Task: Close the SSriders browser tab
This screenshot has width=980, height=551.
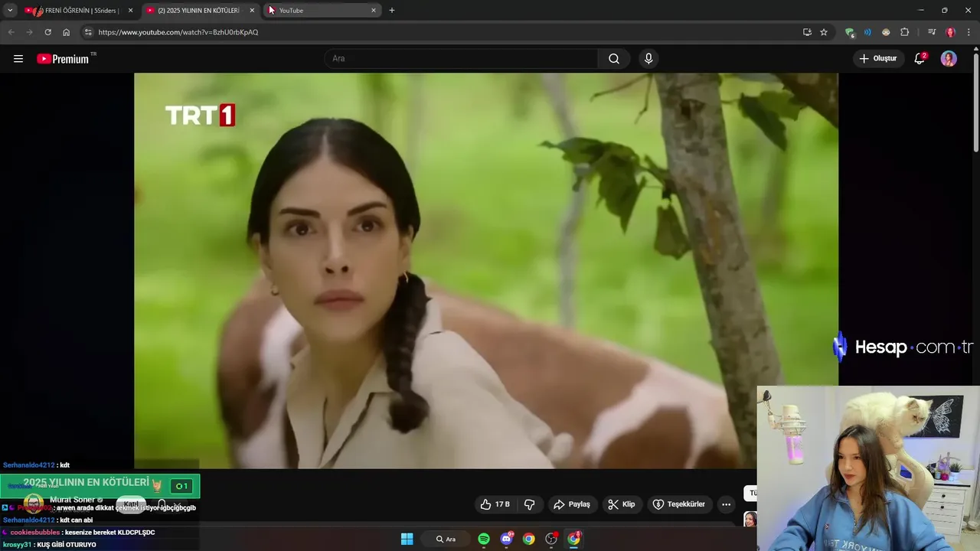Action: (x=130, y=11)
